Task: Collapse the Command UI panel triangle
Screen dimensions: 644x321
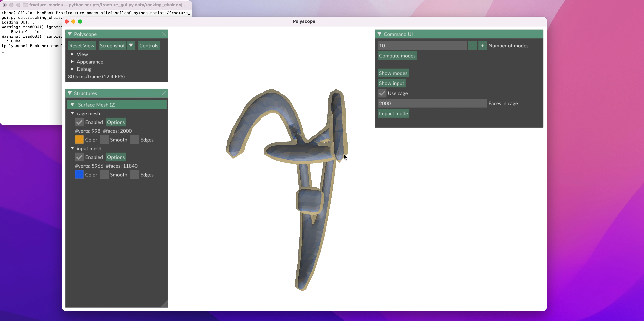Action: [x=380, y=34]
